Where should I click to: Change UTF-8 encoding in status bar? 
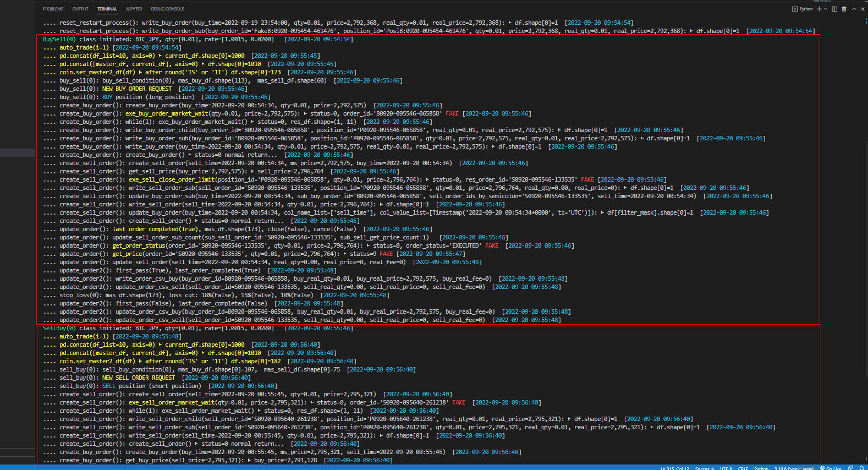click(726, 468)
